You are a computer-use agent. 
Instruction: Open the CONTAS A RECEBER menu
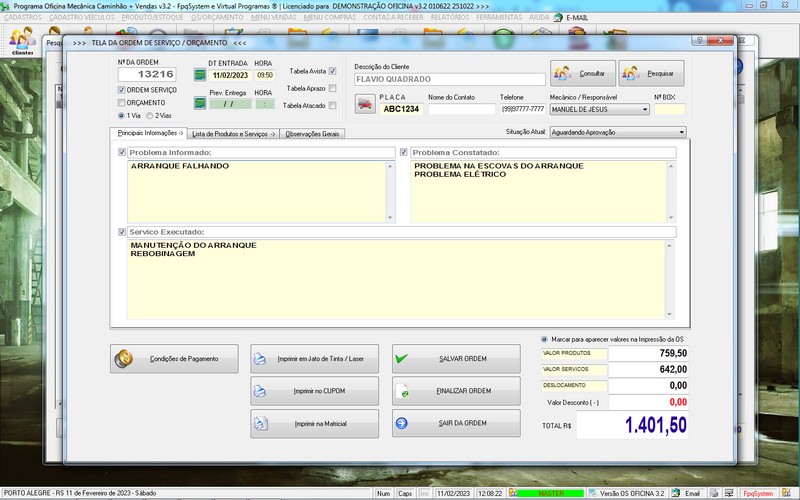pos(393,17)
